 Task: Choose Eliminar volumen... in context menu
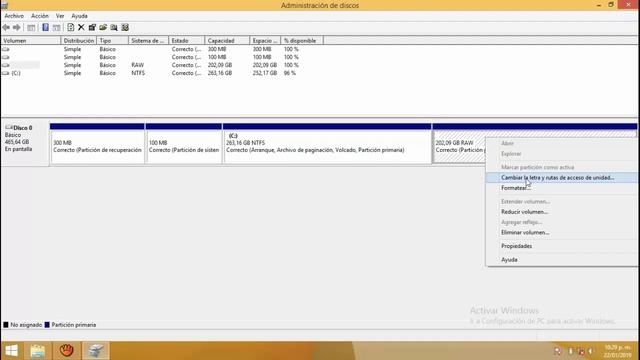[561, 232]
